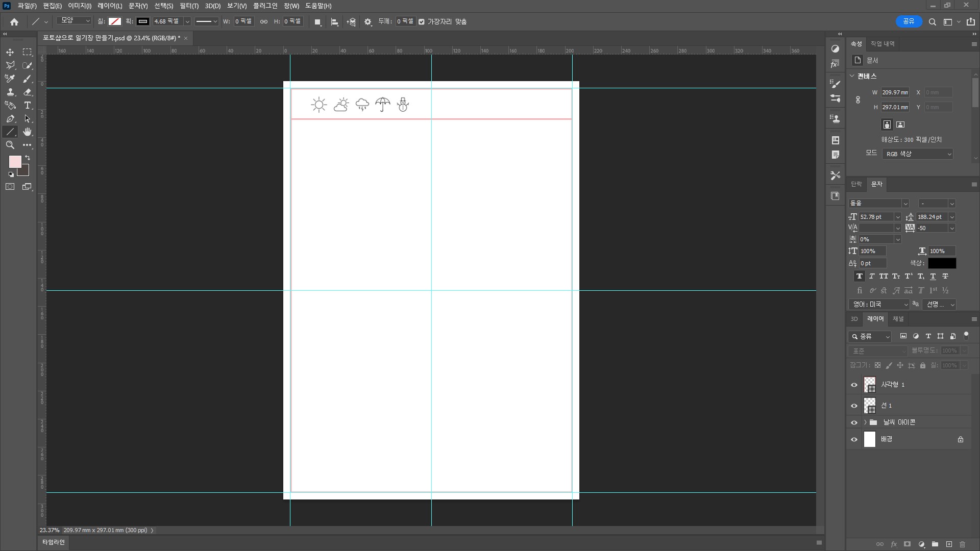980x551 pixels.
Task: Click the Delete layer trash icon
Action: tap(962, 544)
